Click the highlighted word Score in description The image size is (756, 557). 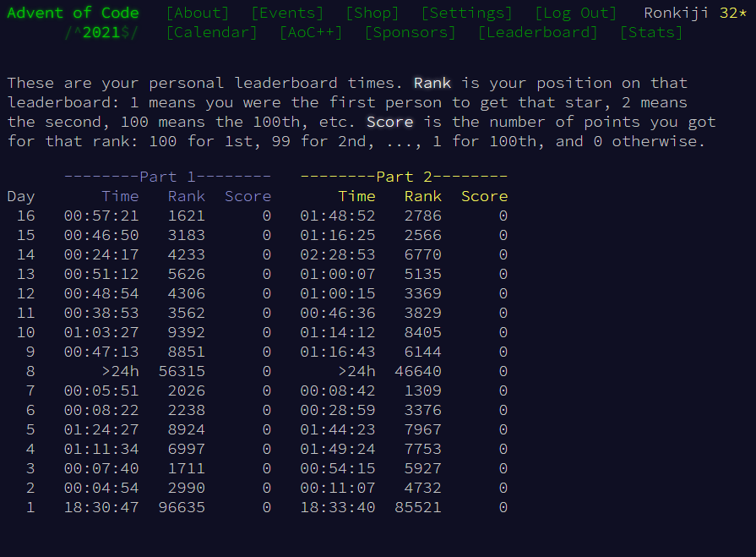389,122
